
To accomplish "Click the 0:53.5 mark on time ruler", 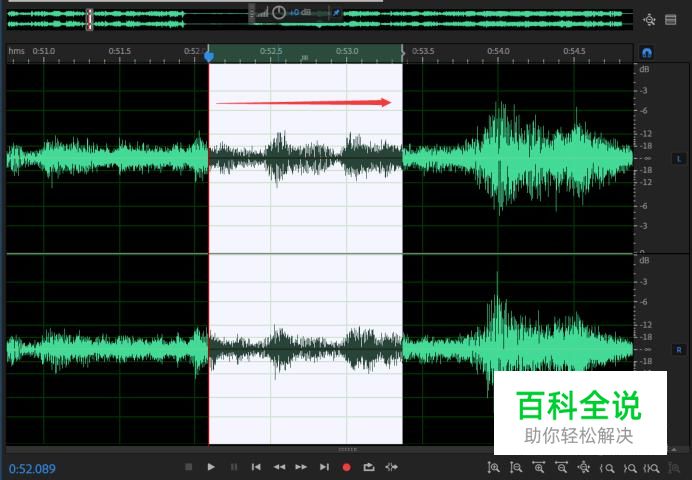I will tap(423, 51).
